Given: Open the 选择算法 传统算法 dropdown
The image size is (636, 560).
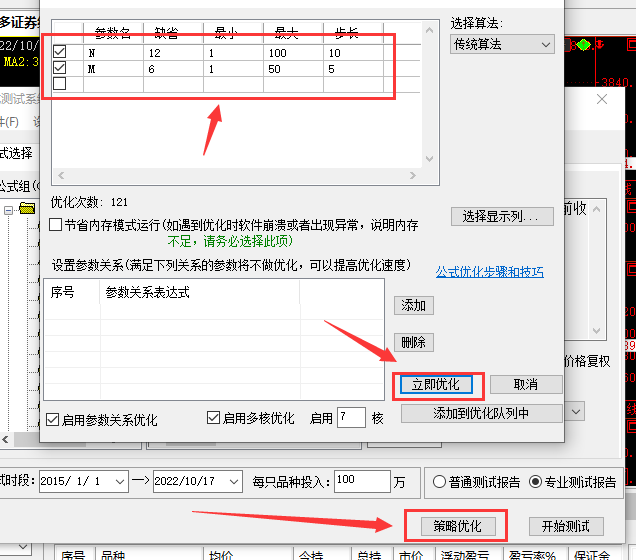Looking at the screenshot, I should tap(502, 44).
